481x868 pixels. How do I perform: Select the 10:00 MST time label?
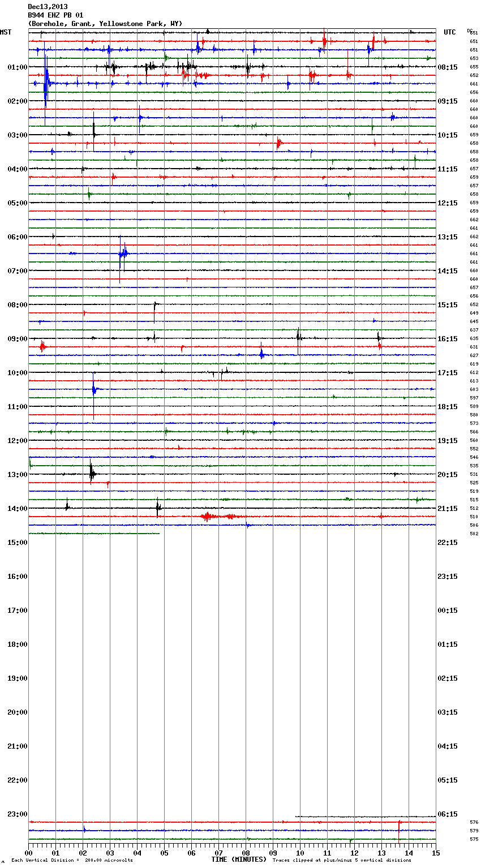(x=17, y=373)
